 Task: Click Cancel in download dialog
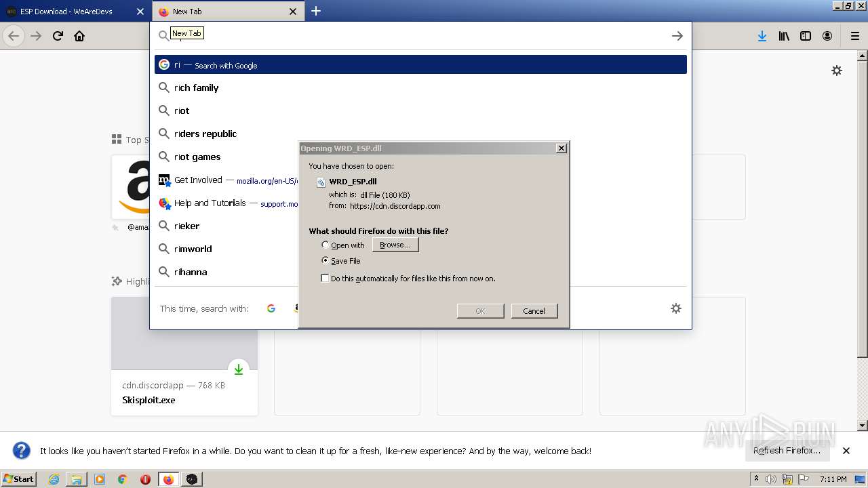coord(534,311)
